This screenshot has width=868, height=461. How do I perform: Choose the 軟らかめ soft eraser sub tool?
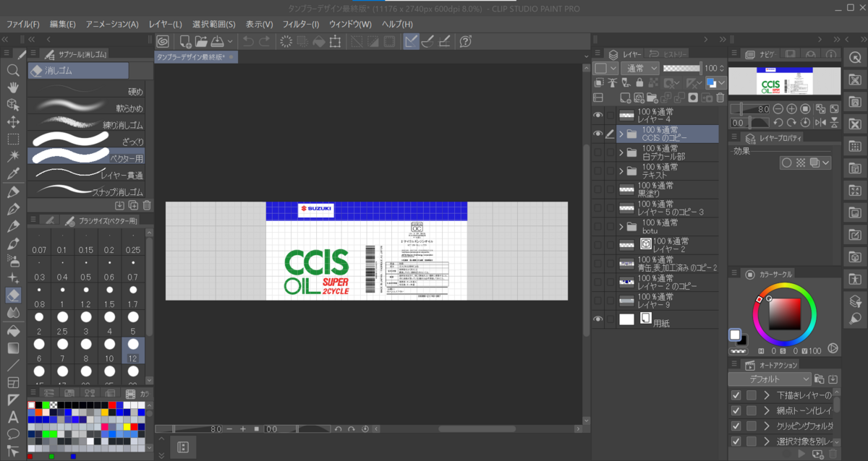coord(87,108)
